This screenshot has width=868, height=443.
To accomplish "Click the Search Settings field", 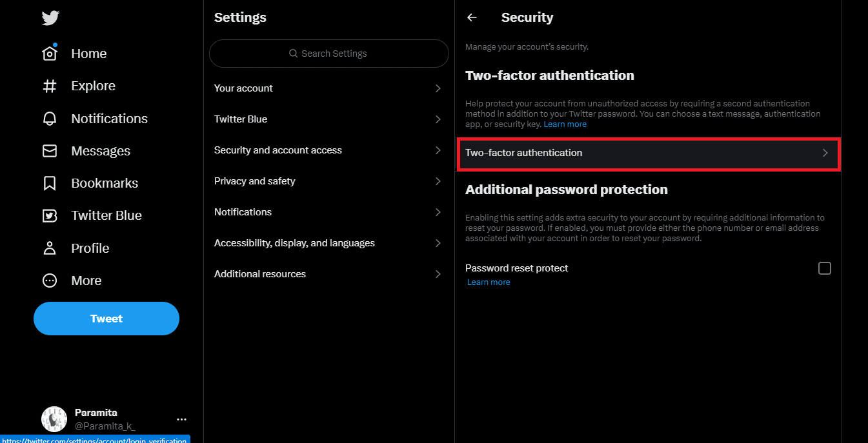I will coord(329,54).
